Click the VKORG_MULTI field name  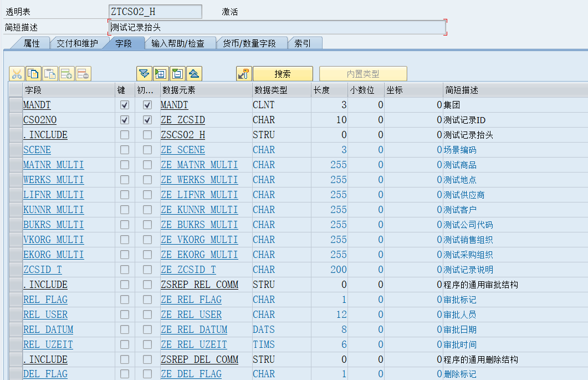53,240
